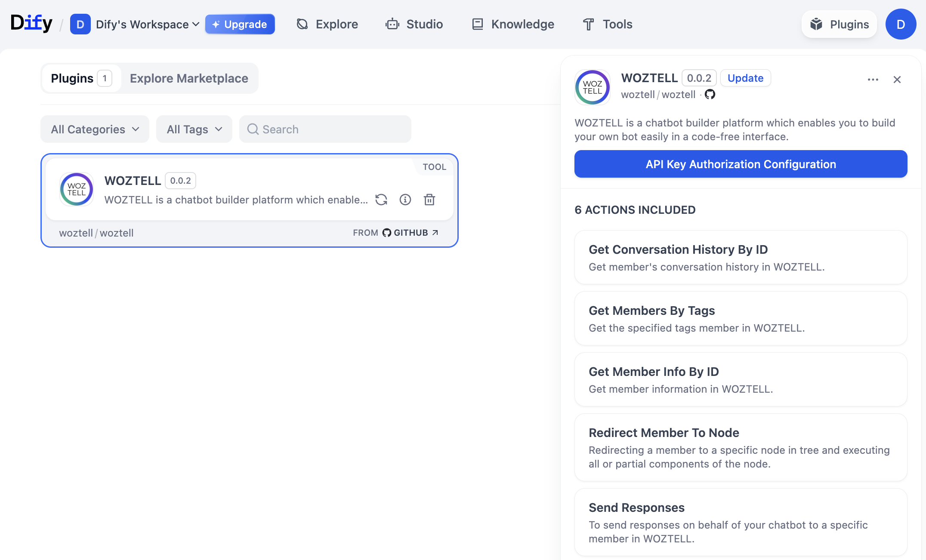
Task: Click the user avatar D icon
Action: coord(901,24)
